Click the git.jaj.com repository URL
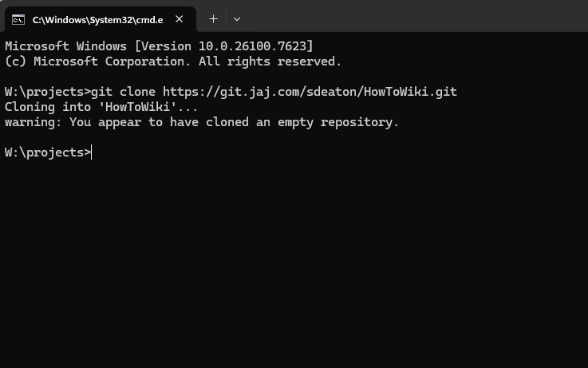Viewport: 588px width, 368px height. pos(310,92)
